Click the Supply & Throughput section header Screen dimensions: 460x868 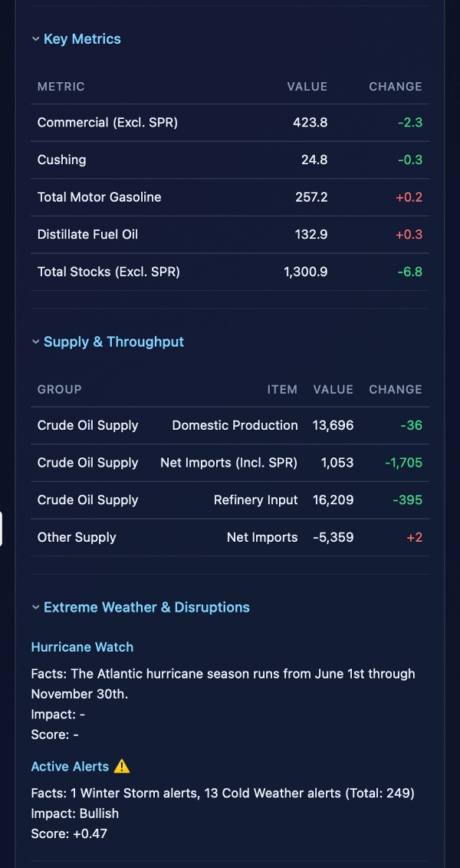point(113,342)
